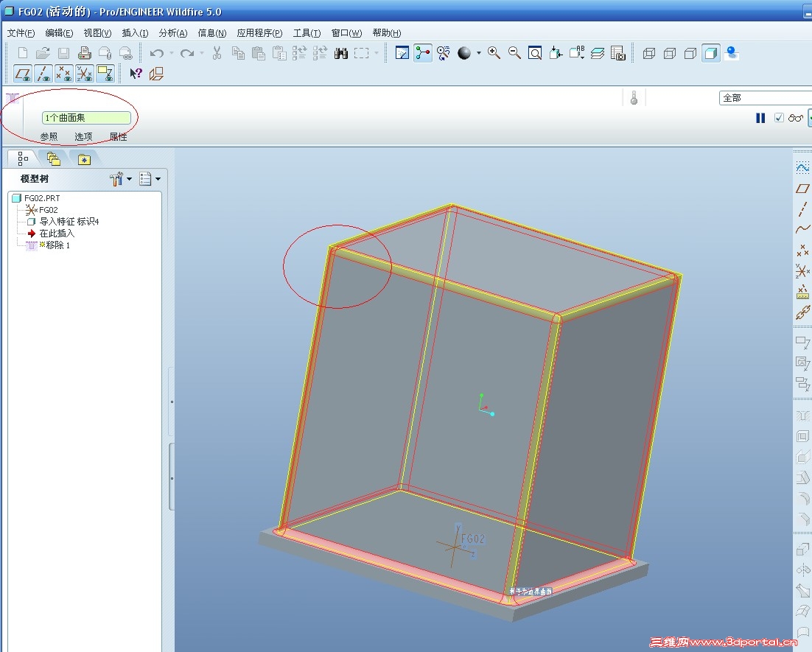Viewport: 812px width, 652px height.
Task: Create a datum point from right toolbar
Action: (802, 251)
